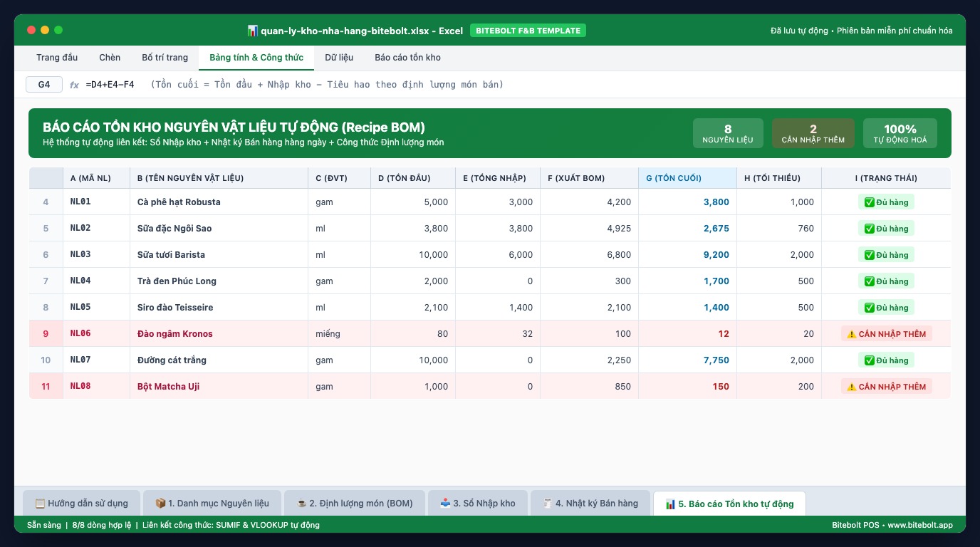
Task: Click the G4 cell reference box
Action: coord(44,85)
